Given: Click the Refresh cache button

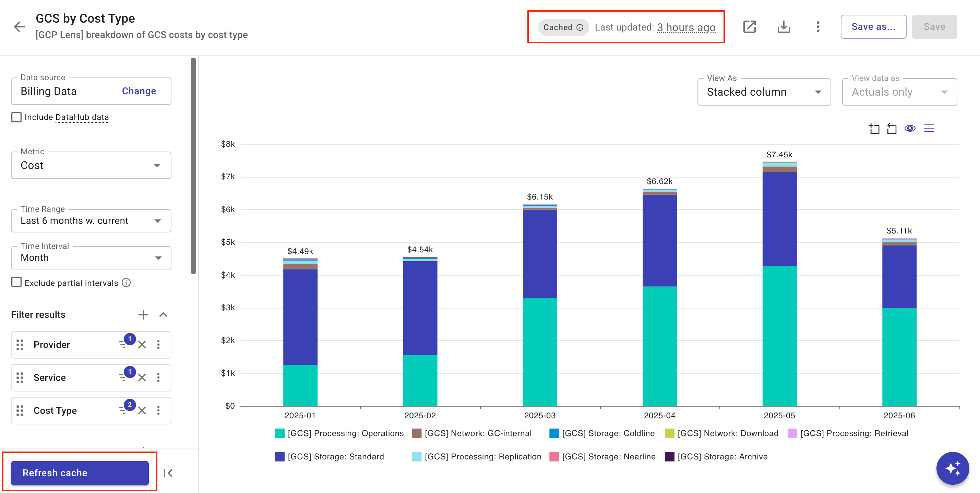Looking at the screenshot, I should [80, 473].
